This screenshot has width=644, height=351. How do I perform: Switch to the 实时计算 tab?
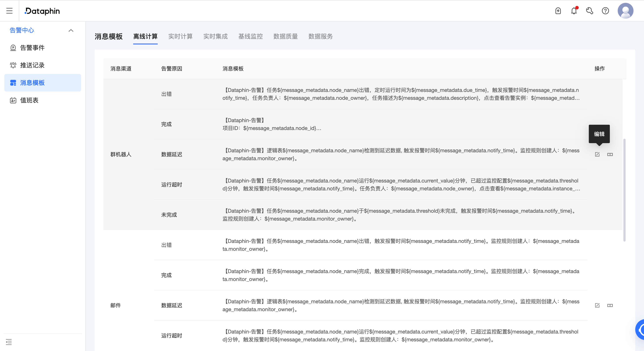point(180,37)
